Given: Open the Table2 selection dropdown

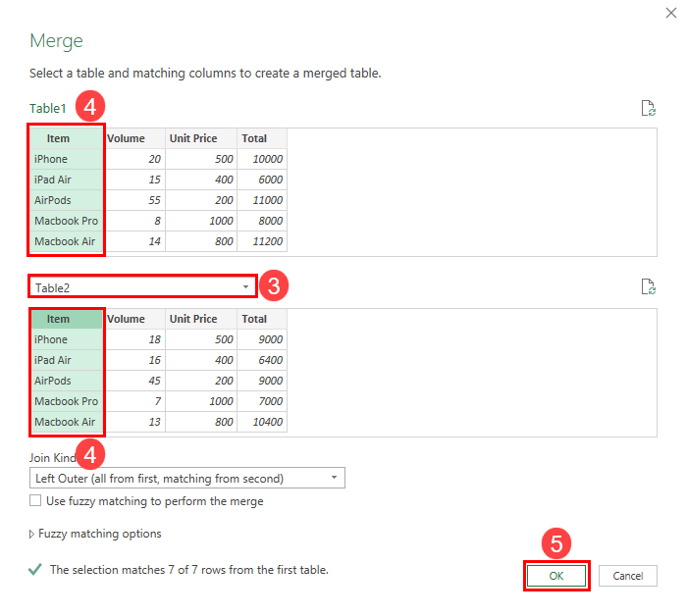Looking at the screenshot, I should point(142,287).
